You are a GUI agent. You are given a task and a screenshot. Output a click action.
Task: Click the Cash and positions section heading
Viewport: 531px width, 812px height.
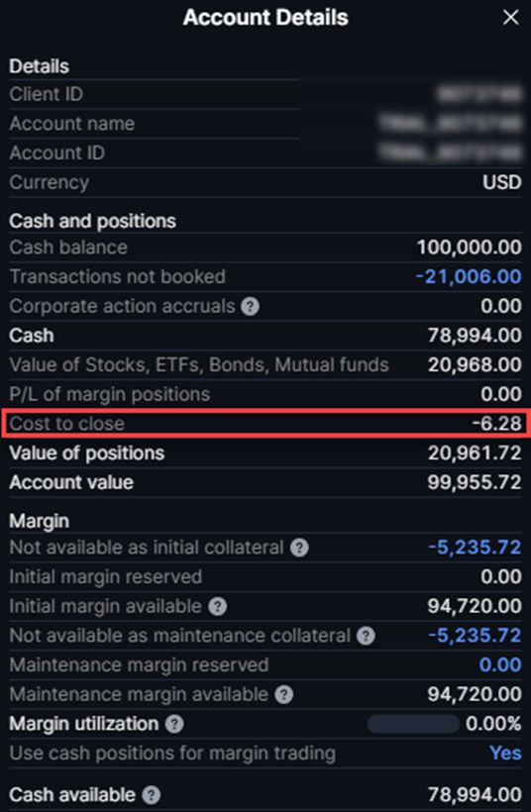click(93, 221)
